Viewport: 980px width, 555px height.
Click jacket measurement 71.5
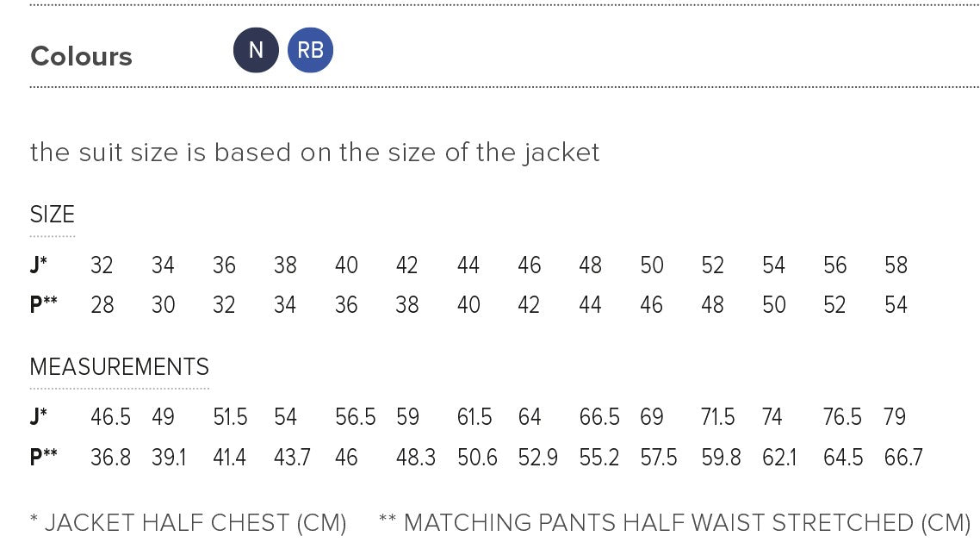coord(718,417)
